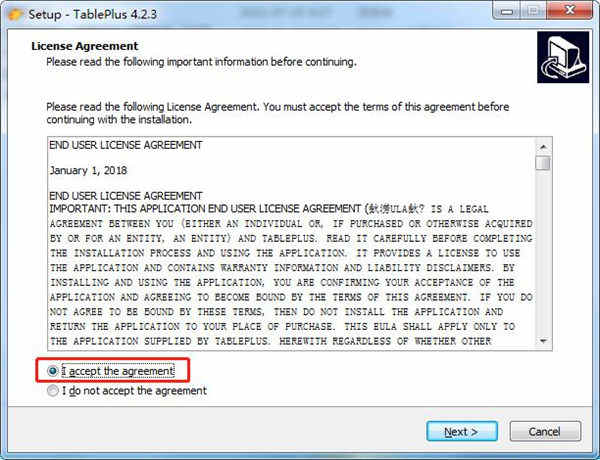This screenshot has height=460, width=600.
Task: Click the Setup - TablePlus 4.2.3 title text
Action: point(93,15)
